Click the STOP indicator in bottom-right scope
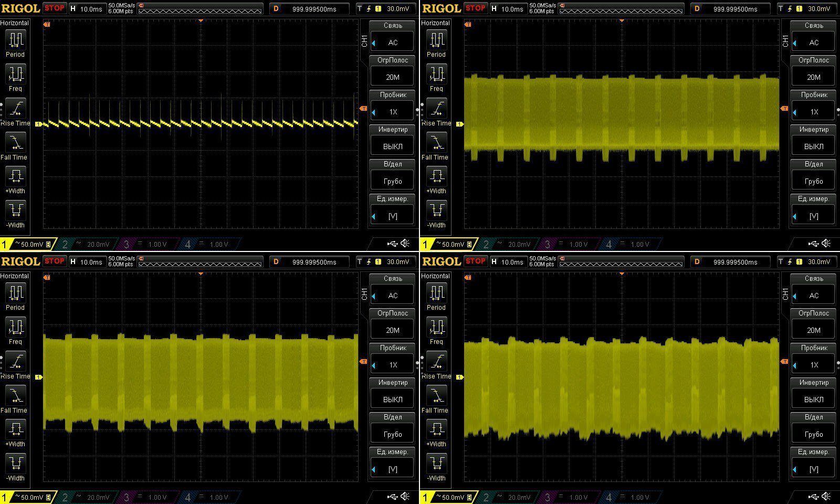 pyautogui.click(x=476, y=261)
